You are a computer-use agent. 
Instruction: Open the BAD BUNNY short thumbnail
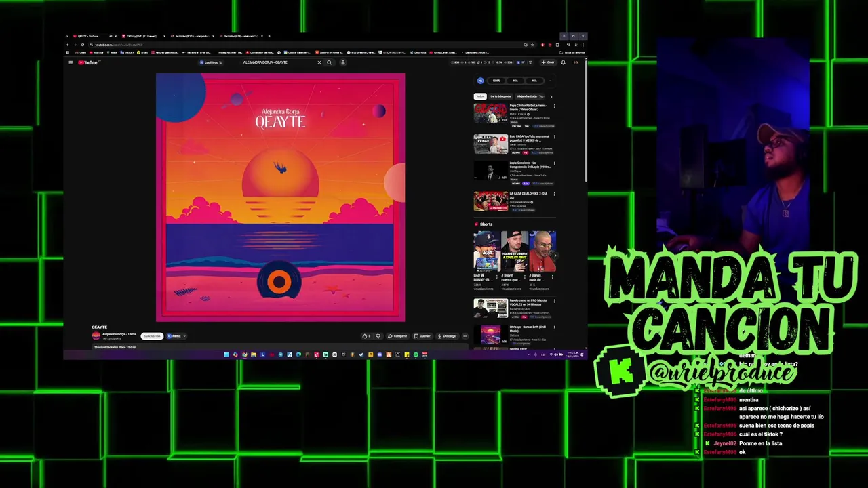486,251
